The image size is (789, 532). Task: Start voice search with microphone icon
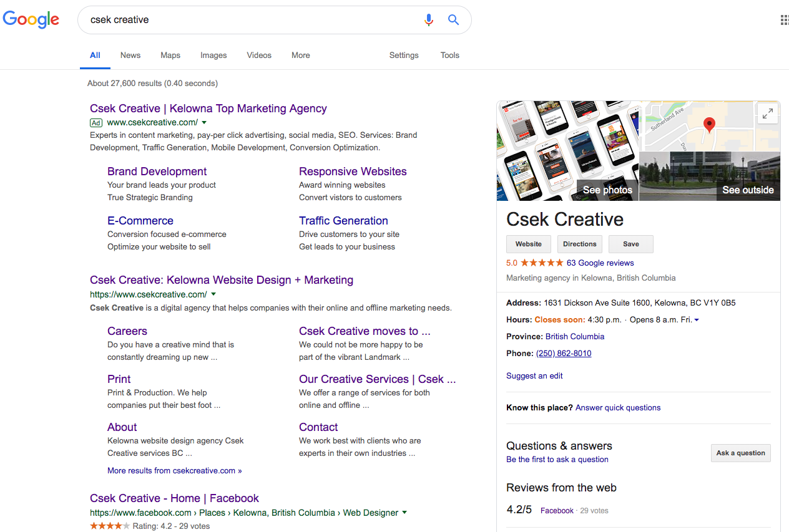[428, 20]
